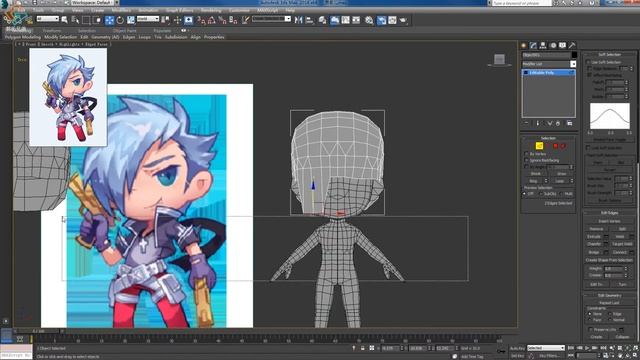Open the Hierarchy command panel tab

(543, 45)
